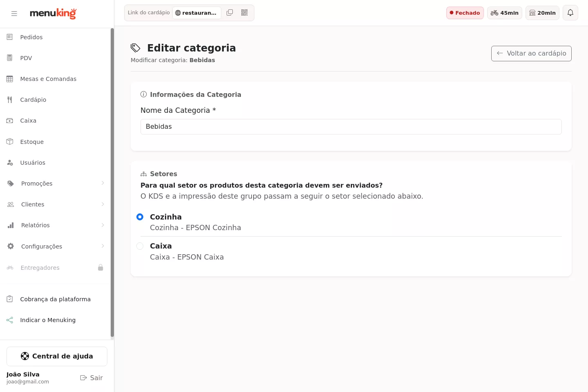Open the 20min pickup time setting
The width and height of the screenshot is (588, 392).
pos(543,13)
